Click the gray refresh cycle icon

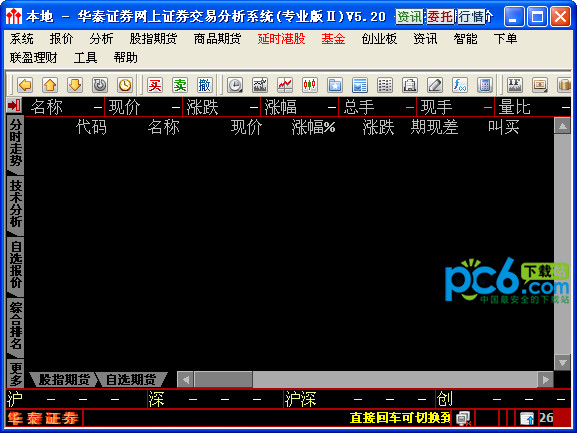(100, 85)
